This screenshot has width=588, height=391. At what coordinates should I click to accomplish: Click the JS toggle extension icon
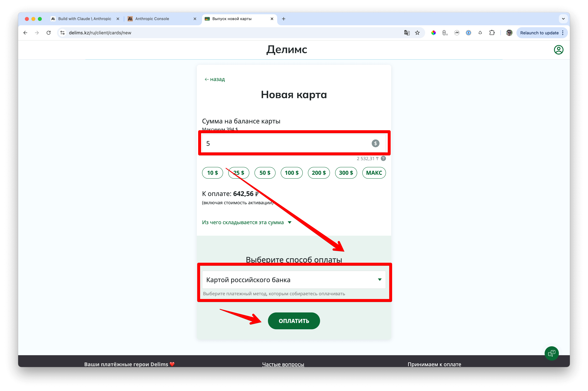(x=445, y=33)
